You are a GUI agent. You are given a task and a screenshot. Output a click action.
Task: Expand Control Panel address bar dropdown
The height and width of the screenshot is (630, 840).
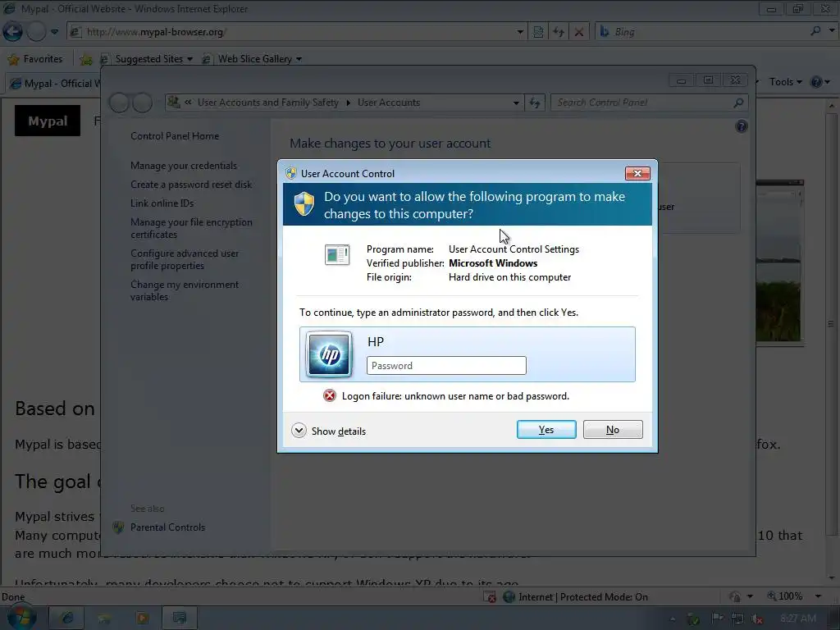[516, 103]
